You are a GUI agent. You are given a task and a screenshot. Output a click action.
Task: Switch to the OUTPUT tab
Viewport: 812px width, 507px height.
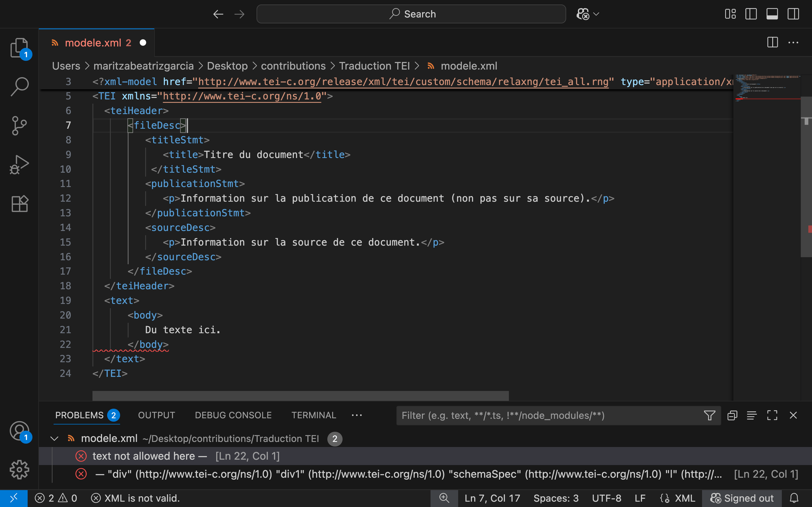tap(156, 415)
